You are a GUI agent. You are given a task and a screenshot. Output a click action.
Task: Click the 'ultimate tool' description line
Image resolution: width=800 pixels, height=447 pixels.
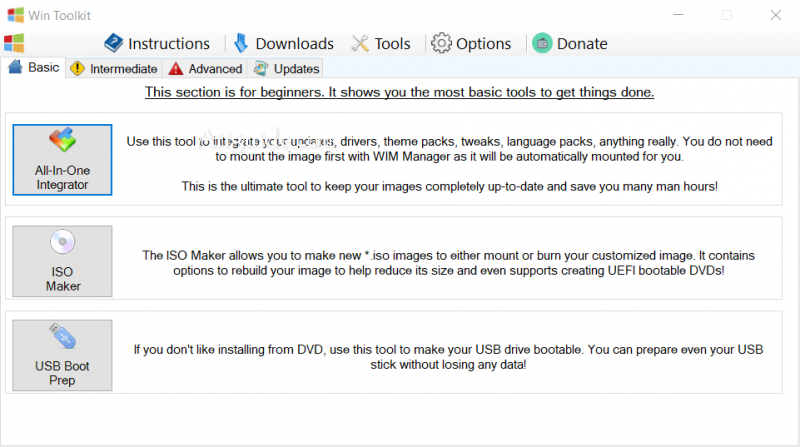[x=449, y=186]
